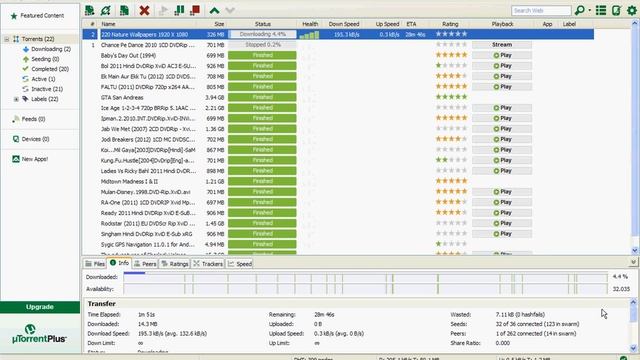Click the red Stop torrent icon
The height and width of the screenshot is (360, 640).
coord(195,10)
